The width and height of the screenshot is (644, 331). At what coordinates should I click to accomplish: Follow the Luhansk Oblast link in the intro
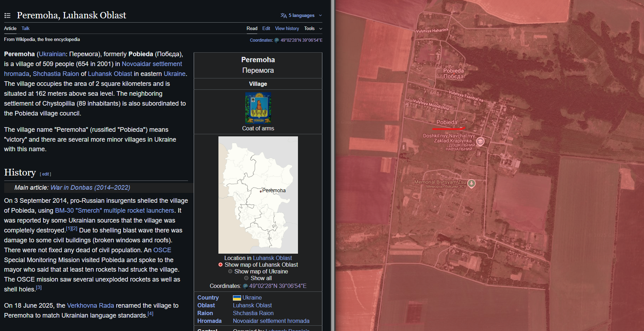click(110, 74)
